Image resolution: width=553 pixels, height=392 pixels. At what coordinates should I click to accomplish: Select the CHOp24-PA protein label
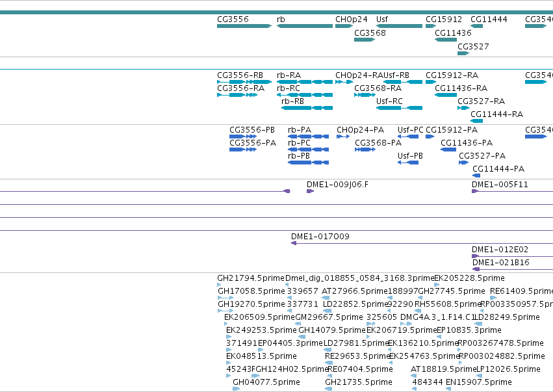[361, 130]
